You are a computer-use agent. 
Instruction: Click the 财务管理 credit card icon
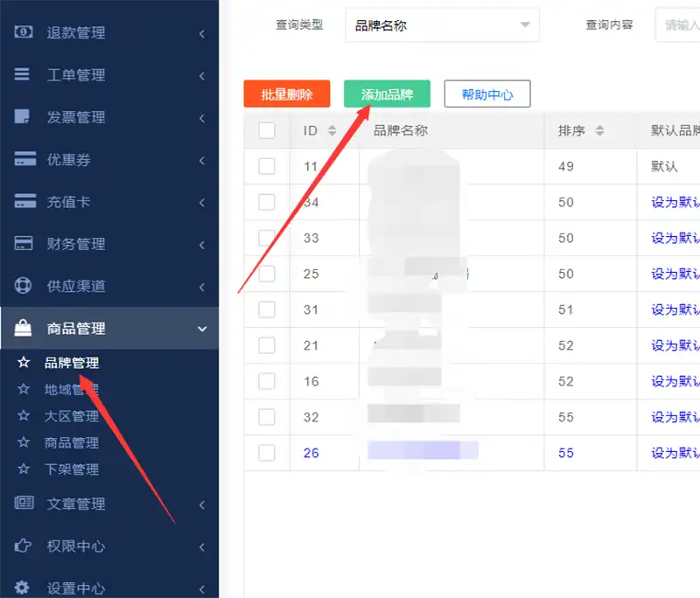pos(24,243)
